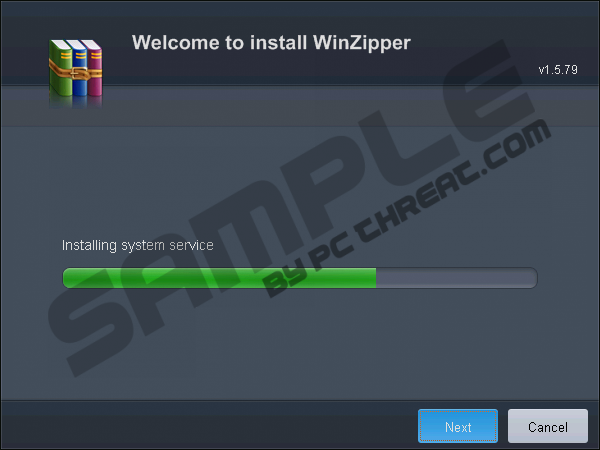Cancel the WinZipper installation
This screenshot has height=450, width=600.
click(x=548, y=426)
